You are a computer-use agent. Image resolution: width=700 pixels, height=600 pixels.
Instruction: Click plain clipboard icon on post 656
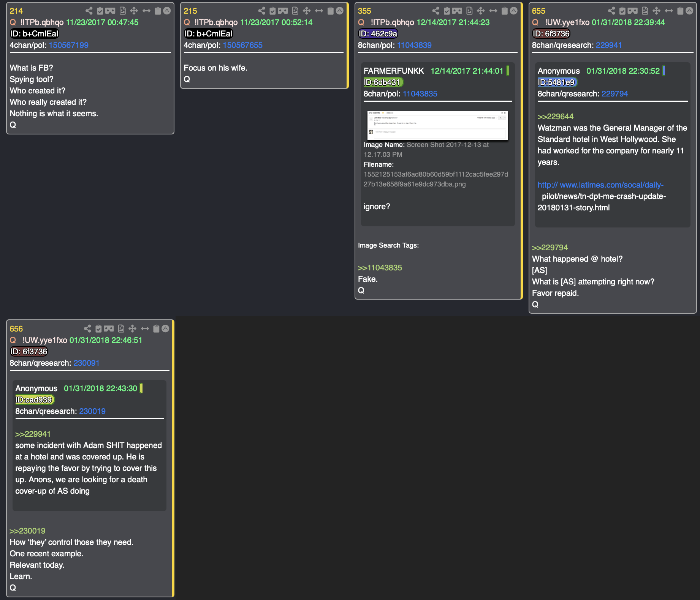(156, 328)
